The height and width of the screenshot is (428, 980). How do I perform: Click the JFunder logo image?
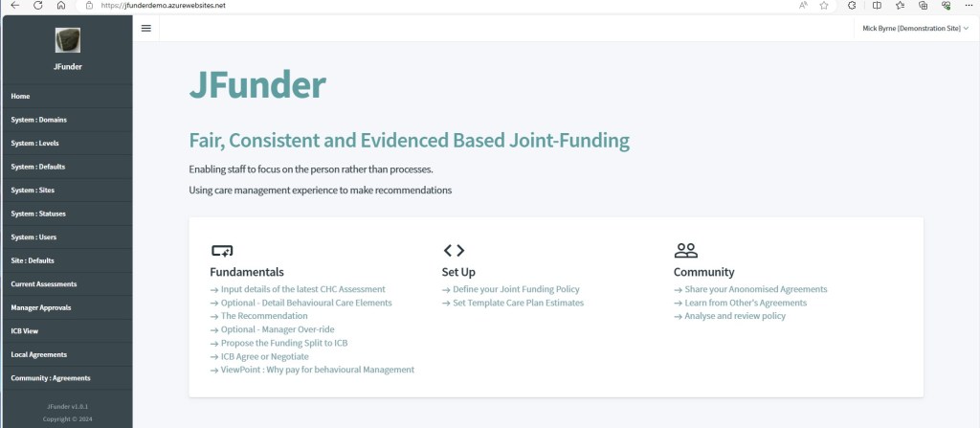(x=67, y=40)
